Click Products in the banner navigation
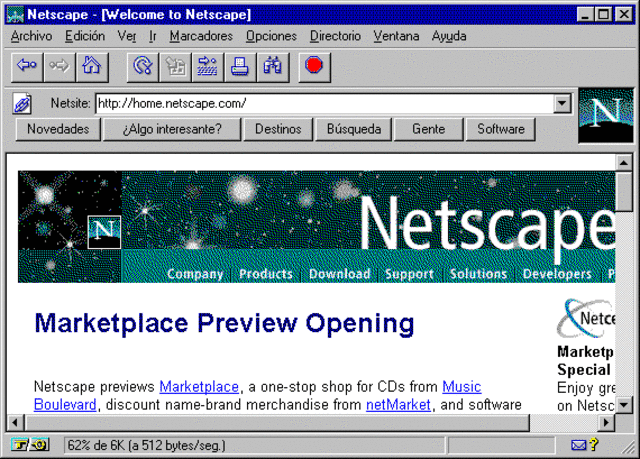 (266, 274)
